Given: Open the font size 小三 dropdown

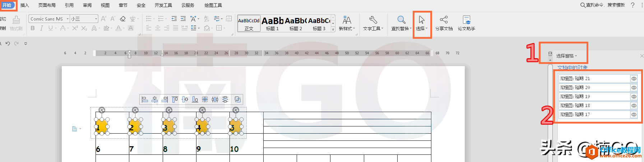Looking at the screenshot, I should [x=96, y=19].
